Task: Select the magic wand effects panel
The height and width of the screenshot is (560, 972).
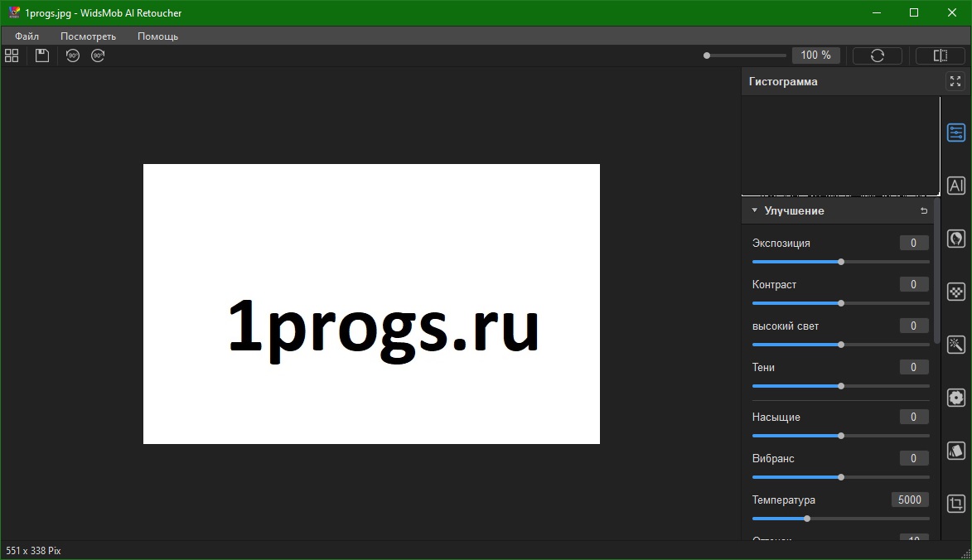Action: click(x=956, y=345)
